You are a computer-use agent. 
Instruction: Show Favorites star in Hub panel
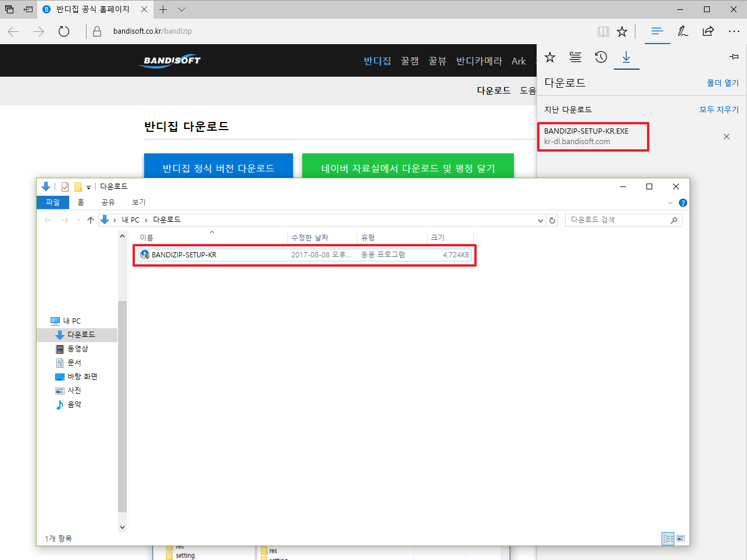click(550, 57)
